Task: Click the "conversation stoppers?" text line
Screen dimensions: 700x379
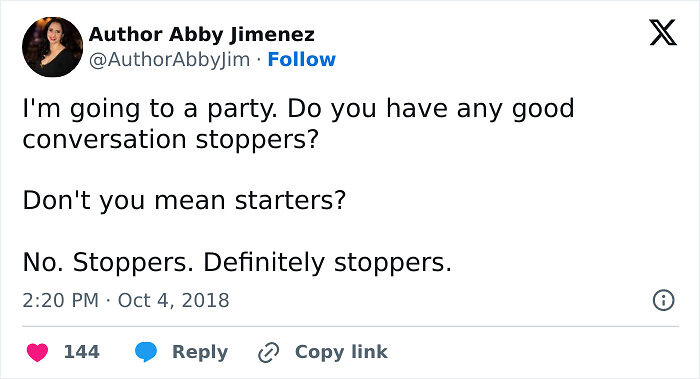Action: [171, 140]
